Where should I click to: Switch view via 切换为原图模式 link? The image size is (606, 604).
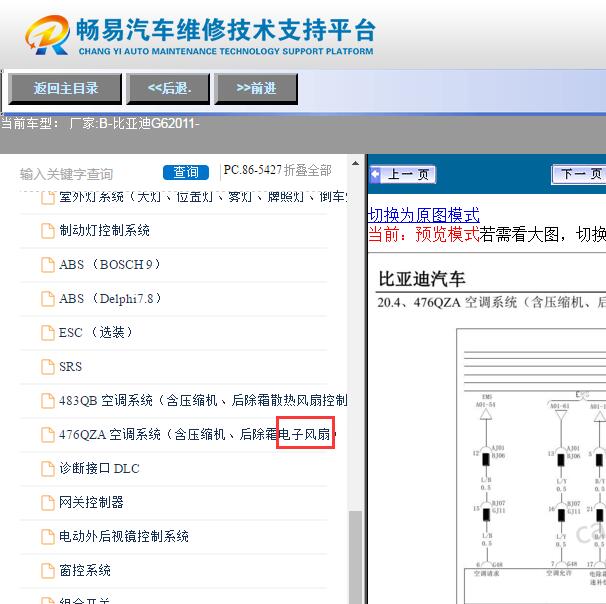(424, 215)
